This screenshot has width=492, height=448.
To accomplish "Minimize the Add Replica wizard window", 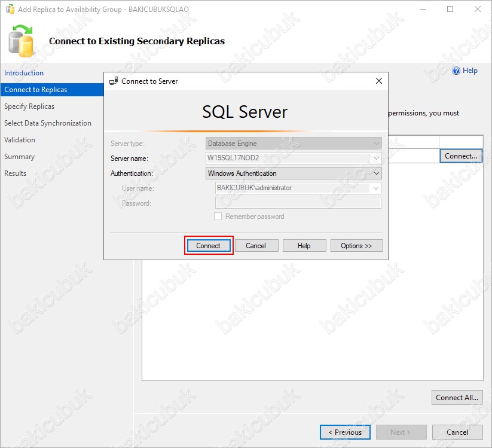I will coord(423,9).
